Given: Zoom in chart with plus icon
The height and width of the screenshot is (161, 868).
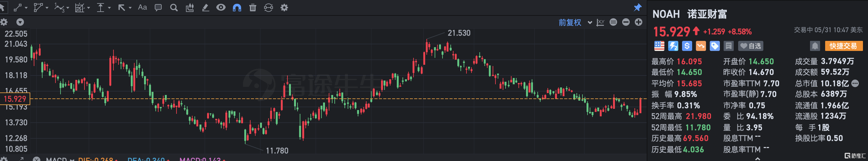Looking at the screenshot, I should tap(639, 22).
